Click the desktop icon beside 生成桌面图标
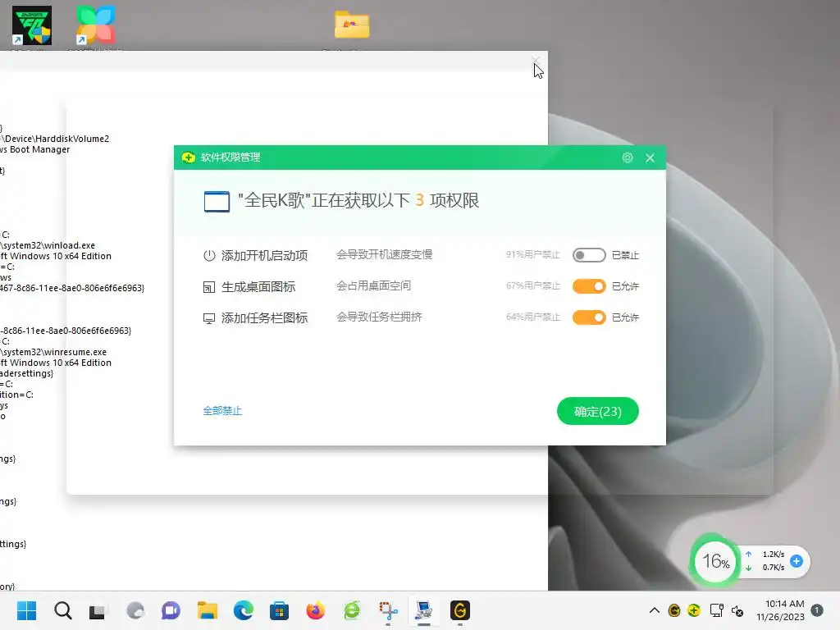This screenshot has width=840, height=630. pos(209,287)
